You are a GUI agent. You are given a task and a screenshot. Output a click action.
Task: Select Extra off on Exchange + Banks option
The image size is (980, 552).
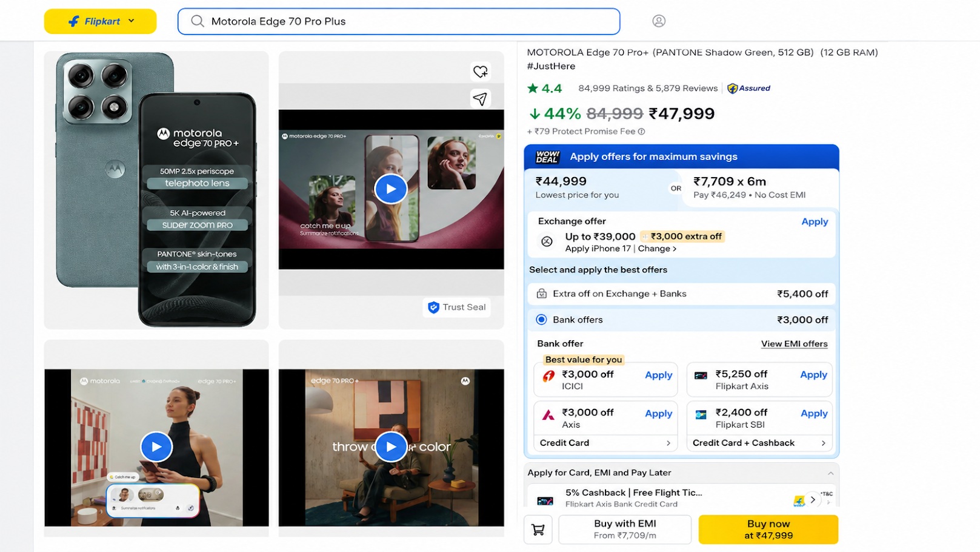click(681, 294)
